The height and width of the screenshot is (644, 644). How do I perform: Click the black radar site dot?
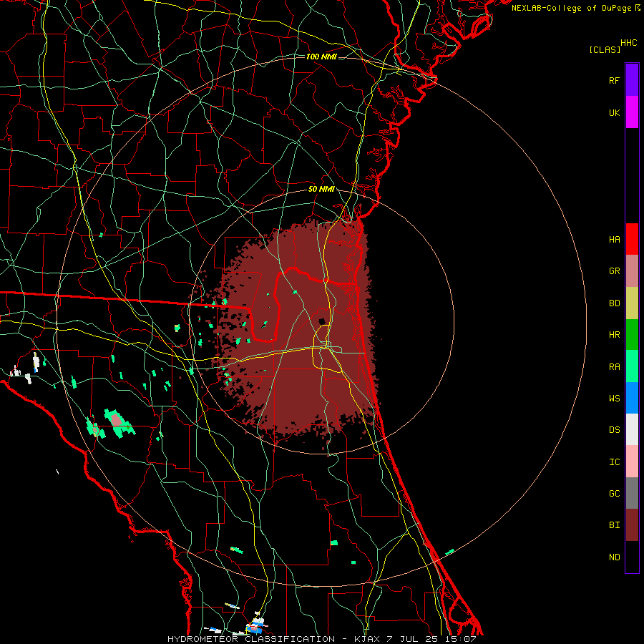pyautogui.click(x=322, y=321)
